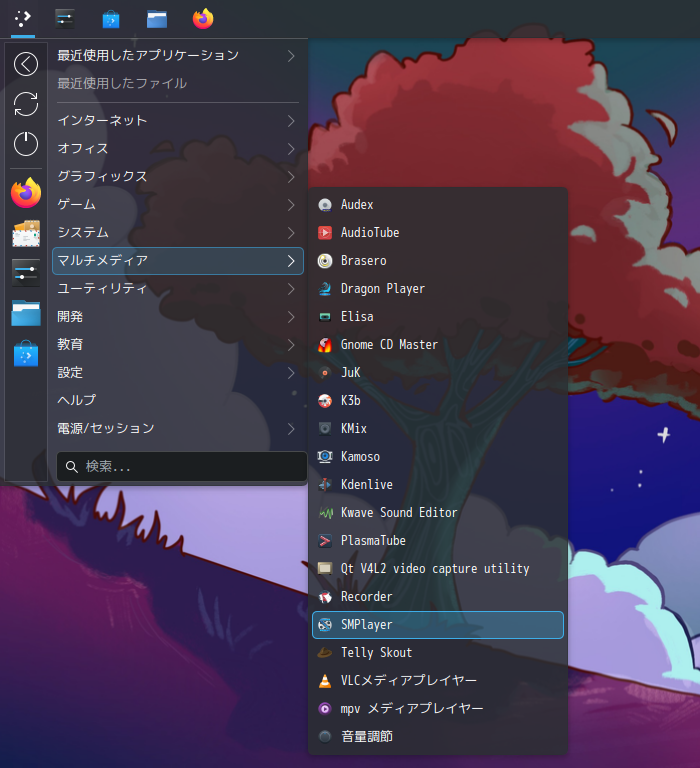Launch Discover software store from the top panel
The width and height of the screenshot is (700, 768).
[x=111, y=19]
